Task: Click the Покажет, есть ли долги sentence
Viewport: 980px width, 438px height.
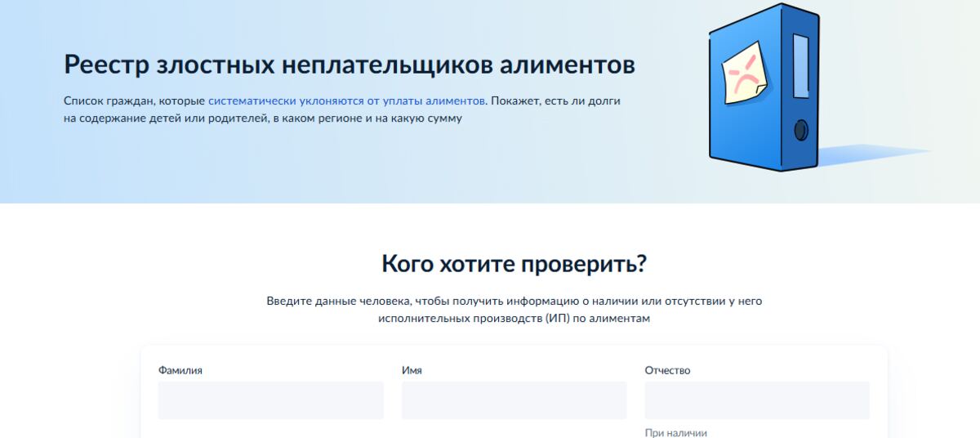Action: point(555,101)
